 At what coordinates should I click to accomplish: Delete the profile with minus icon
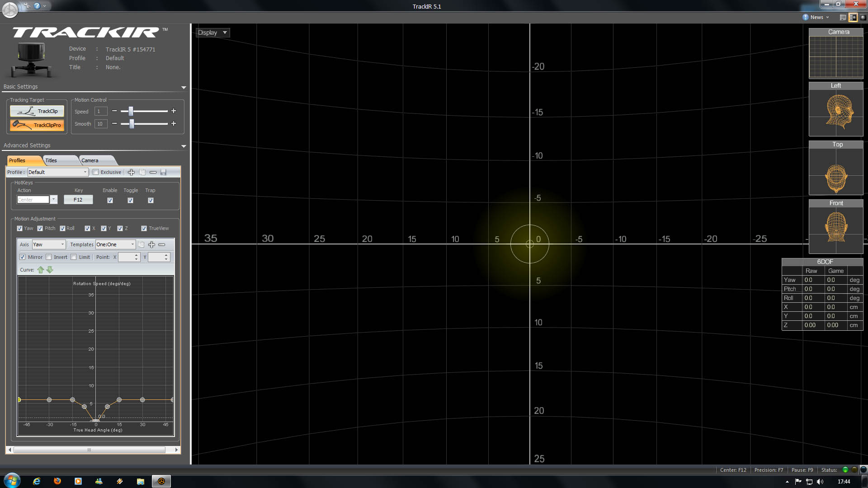pyautogui.click(x=153, y=172)
